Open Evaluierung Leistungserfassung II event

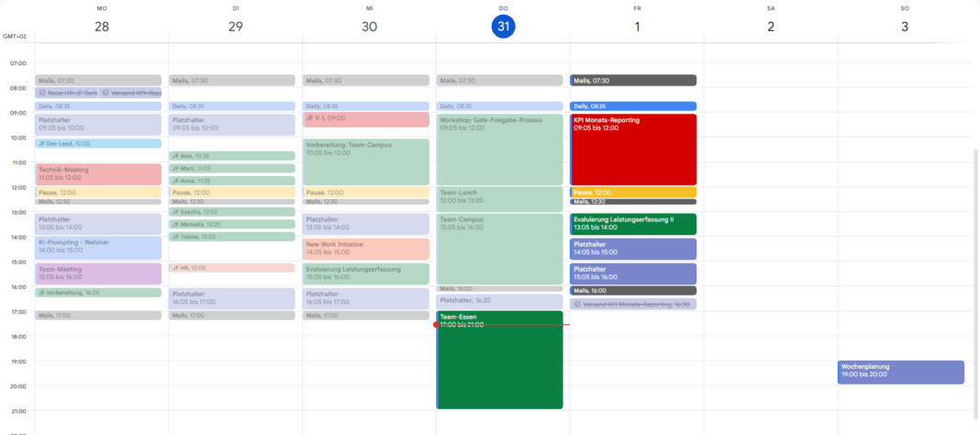point(633,224)
